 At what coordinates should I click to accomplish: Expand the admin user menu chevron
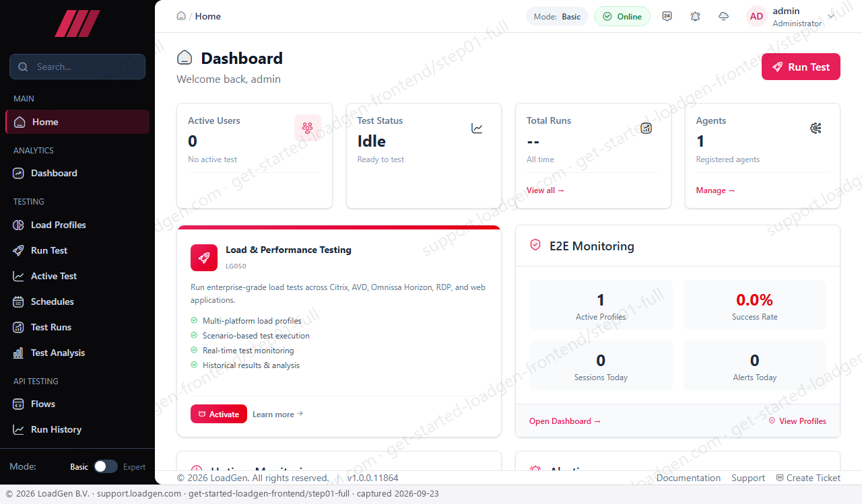pyautogui.click(x=831, y=16)
